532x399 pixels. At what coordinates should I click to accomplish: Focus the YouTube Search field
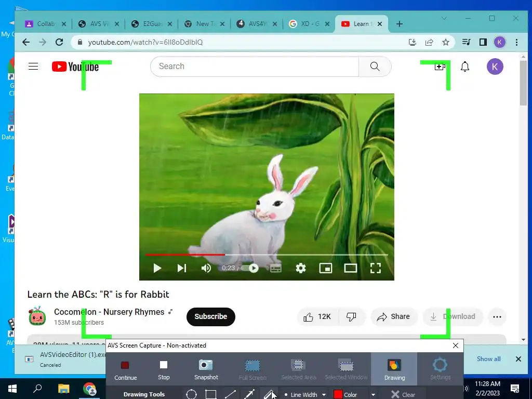[x=255, y=66]
